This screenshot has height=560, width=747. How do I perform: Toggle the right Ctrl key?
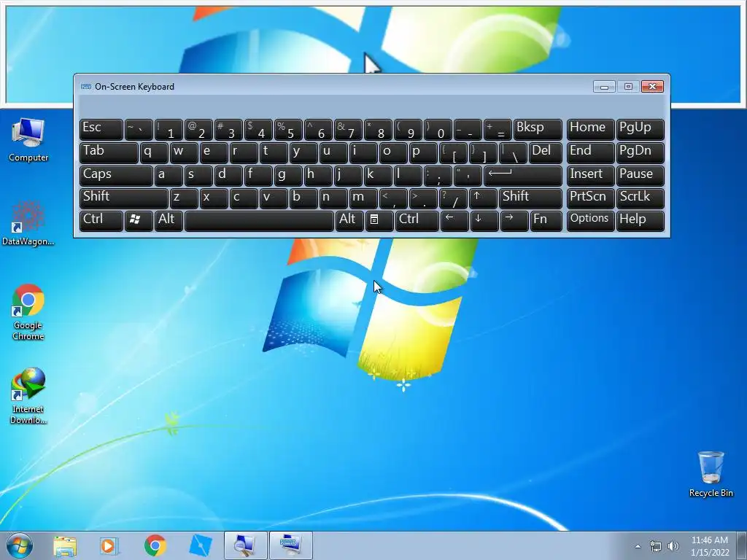tap(417, 221)
